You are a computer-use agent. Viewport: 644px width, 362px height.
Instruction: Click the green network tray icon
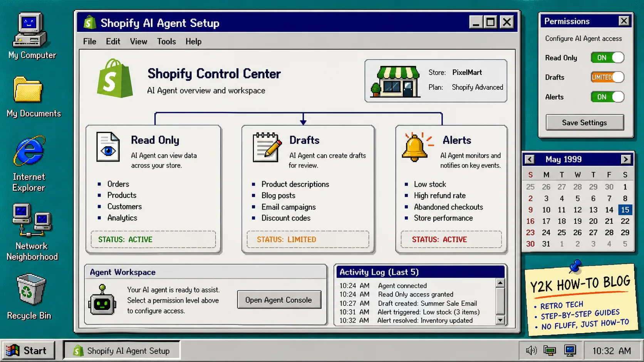pos(550,350)
